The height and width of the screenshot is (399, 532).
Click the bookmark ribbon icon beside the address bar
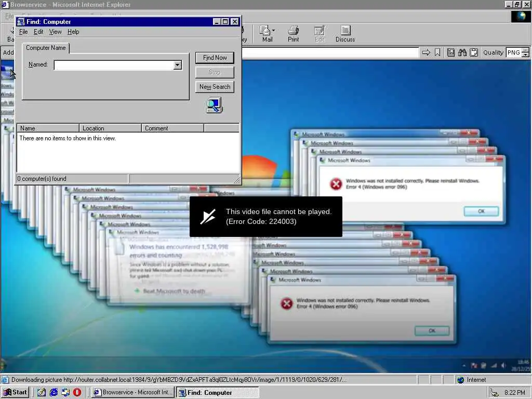437,52
